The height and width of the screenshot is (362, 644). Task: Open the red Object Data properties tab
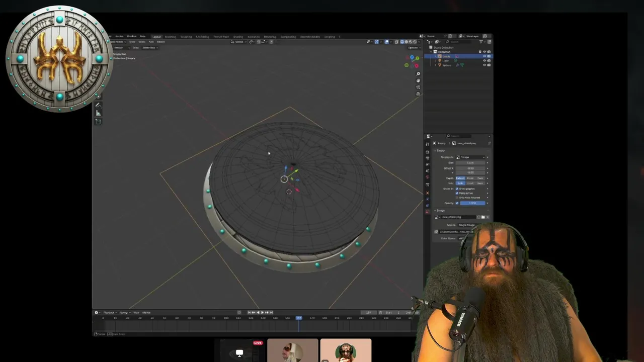[x=428, y=211]
